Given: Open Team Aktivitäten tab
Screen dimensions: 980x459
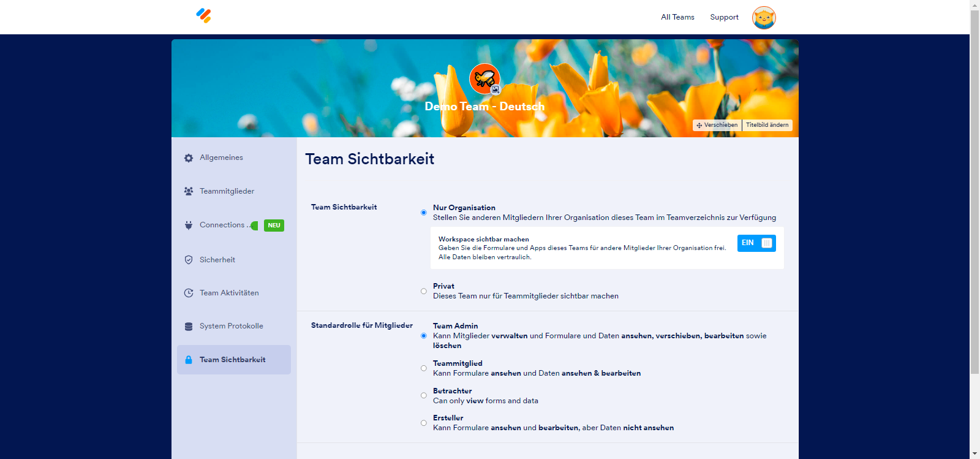Looking at the screenshot, I should click(234, 293).
